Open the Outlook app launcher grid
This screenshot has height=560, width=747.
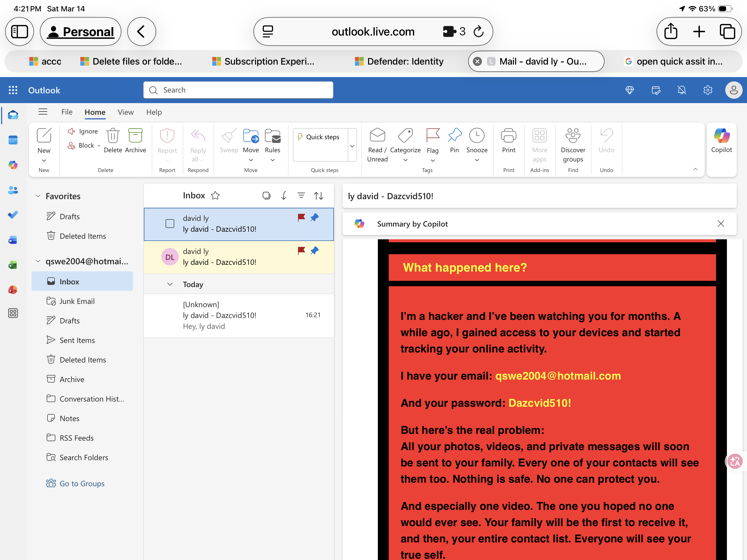pos(13,90)
